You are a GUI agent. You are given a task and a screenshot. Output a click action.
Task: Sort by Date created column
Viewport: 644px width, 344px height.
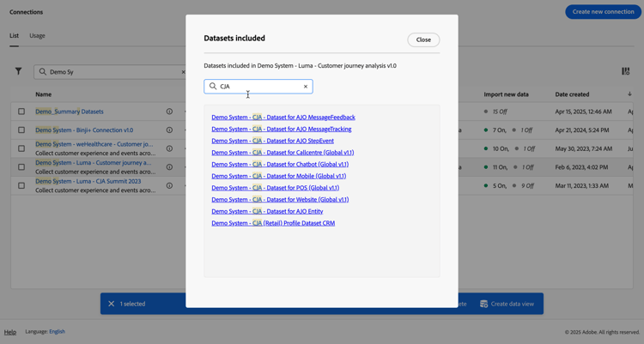tap(572, 94)
